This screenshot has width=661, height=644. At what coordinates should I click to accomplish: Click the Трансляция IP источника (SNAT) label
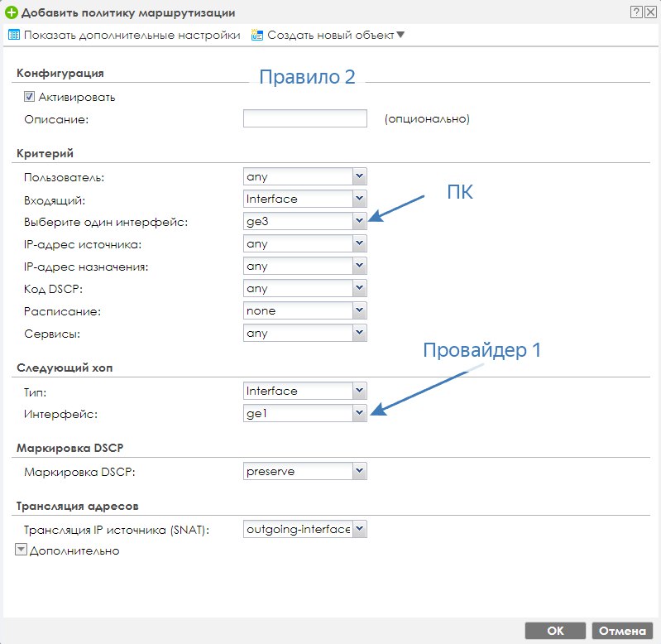(117, 530)
